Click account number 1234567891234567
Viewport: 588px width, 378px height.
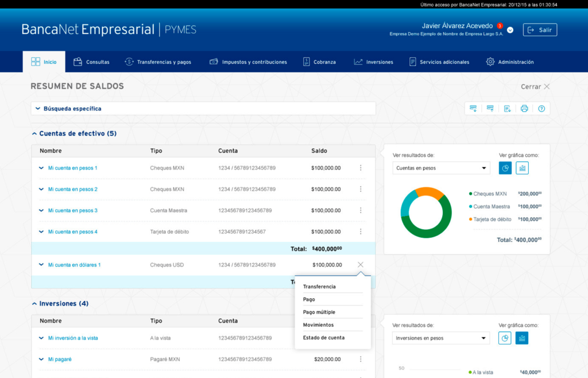coord(242,232)
